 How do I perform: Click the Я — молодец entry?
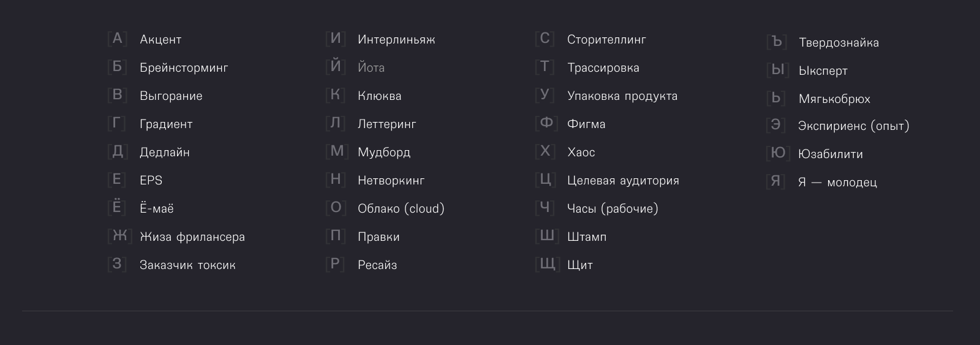click(x=837, y=183)
